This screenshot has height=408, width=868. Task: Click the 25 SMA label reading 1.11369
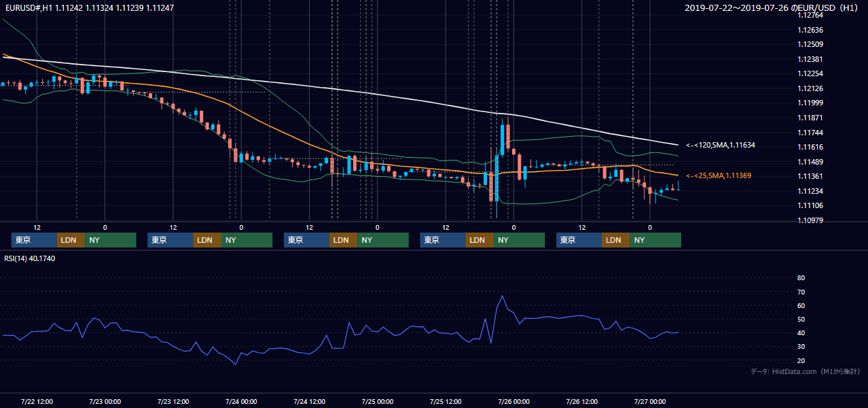(x=719, y=175)
